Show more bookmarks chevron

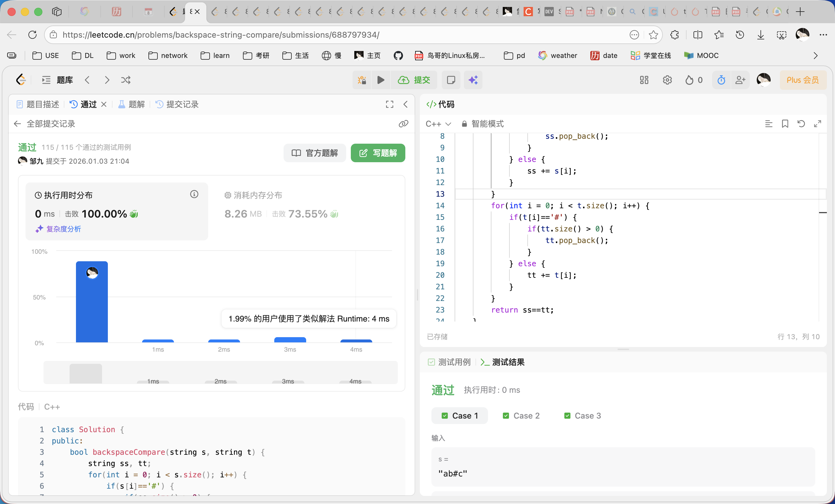pyautogui.click(x=816, y=56)
